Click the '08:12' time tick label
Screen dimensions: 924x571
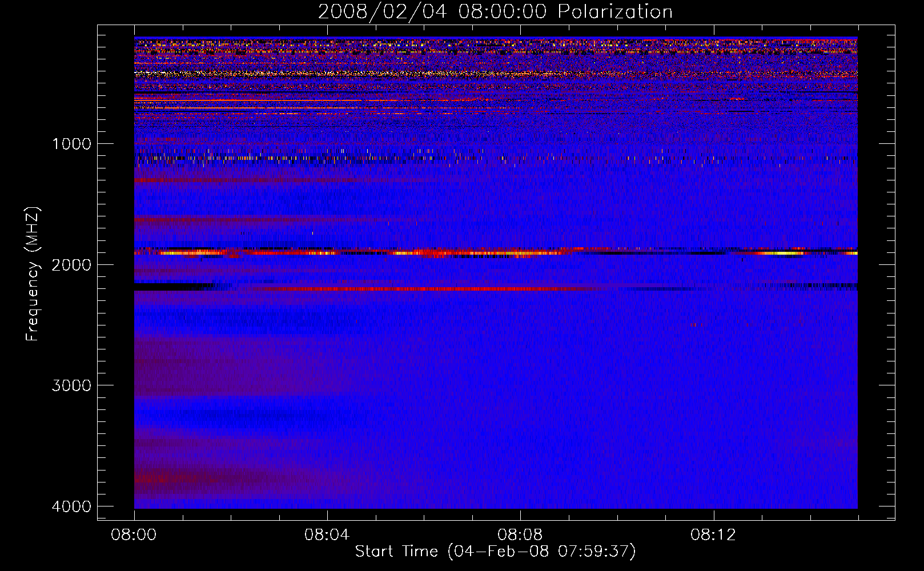click(713, 535)
